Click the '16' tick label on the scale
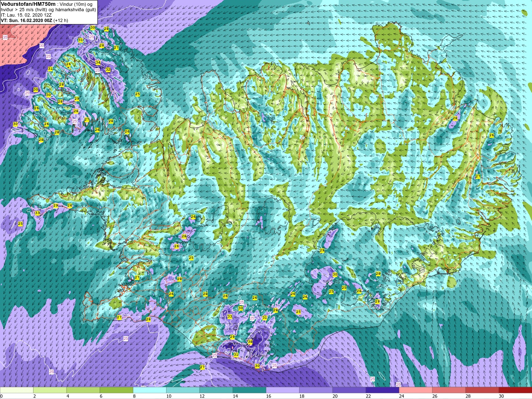The image size is (532, 399). tap(268, 396)
